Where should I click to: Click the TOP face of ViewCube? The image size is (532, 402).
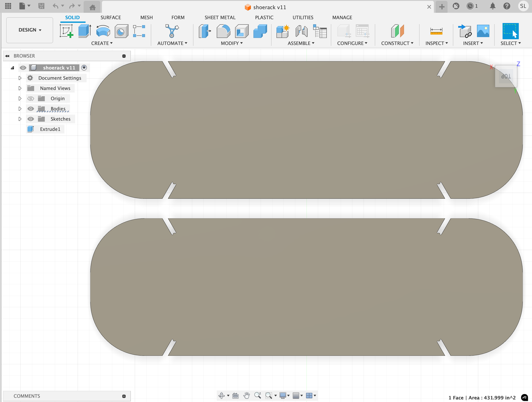pos(506,76)
